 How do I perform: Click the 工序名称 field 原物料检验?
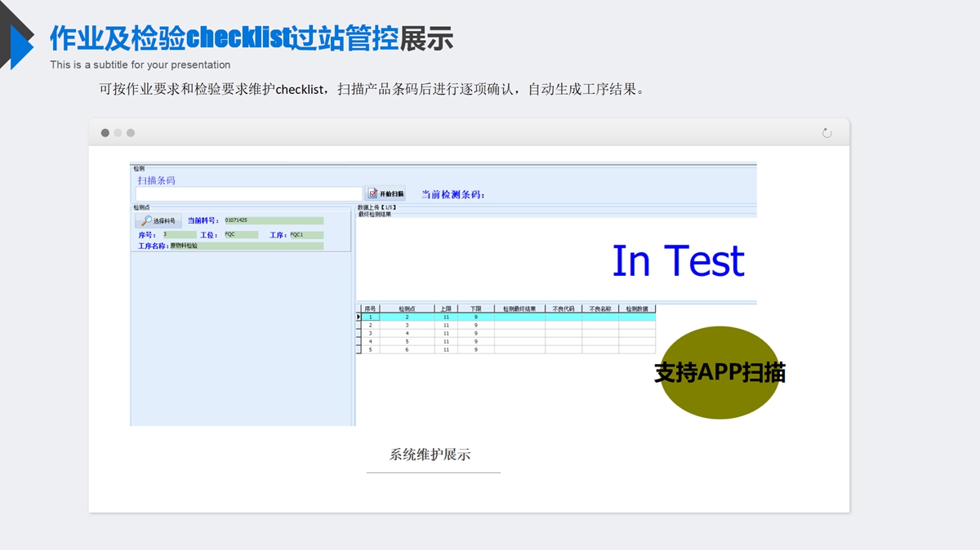[x=245, y=246]
